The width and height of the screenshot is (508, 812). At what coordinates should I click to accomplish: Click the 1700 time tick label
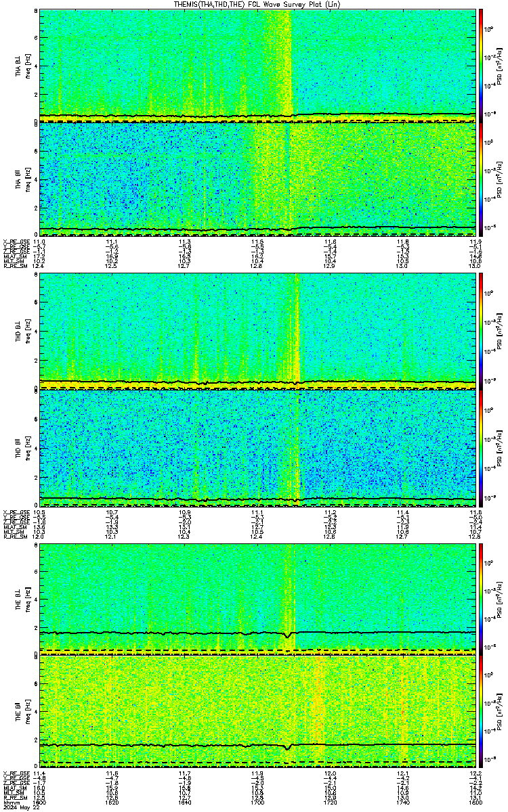click(258, 802)
